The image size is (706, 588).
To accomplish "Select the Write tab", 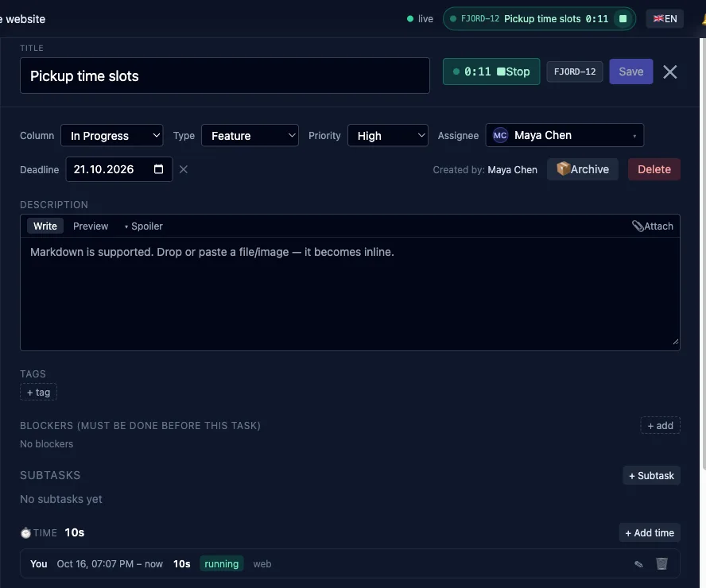I will coord(45,226).
